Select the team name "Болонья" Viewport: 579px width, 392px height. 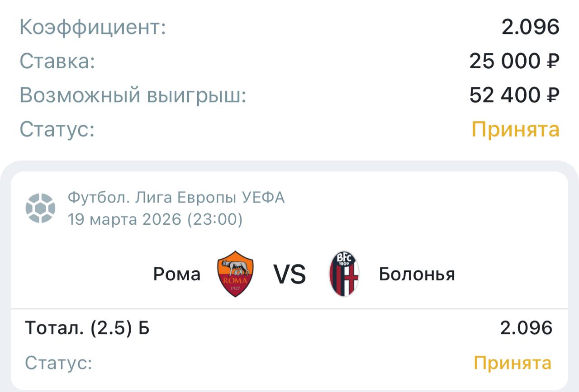(x=417, y=274)
